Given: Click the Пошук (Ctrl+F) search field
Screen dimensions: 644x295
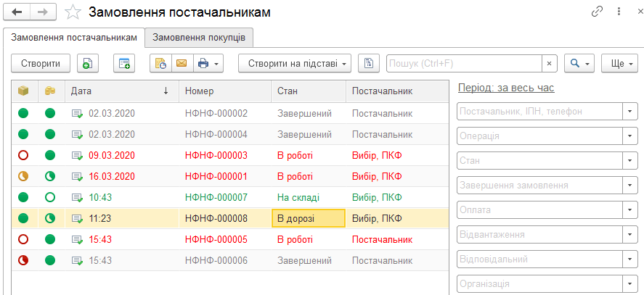Looking at the screenshot, I should tap(464, 64).
